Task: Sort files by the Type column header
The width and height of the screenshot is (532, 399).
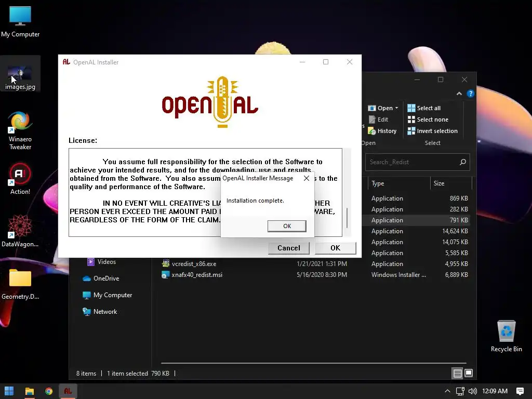Action: click(x=400, y=183)
